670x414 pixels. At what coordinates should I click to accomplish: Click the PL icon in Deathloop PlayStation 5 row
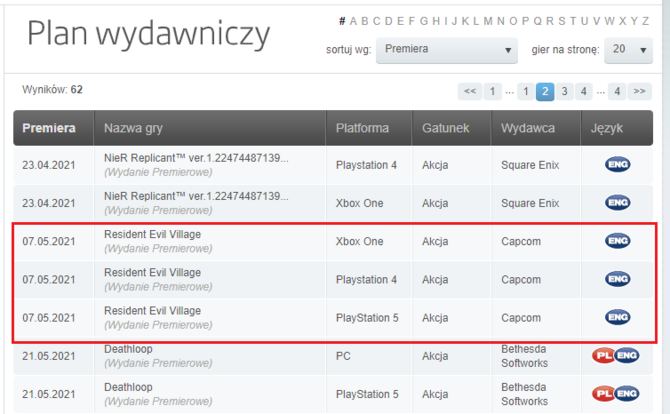(x=603, y=393)
